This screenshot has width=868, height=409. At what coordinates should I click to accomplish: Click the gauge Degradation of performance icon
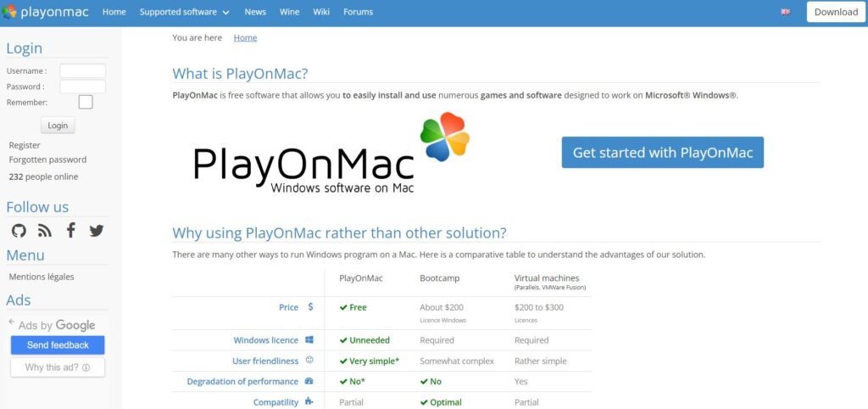309,381
